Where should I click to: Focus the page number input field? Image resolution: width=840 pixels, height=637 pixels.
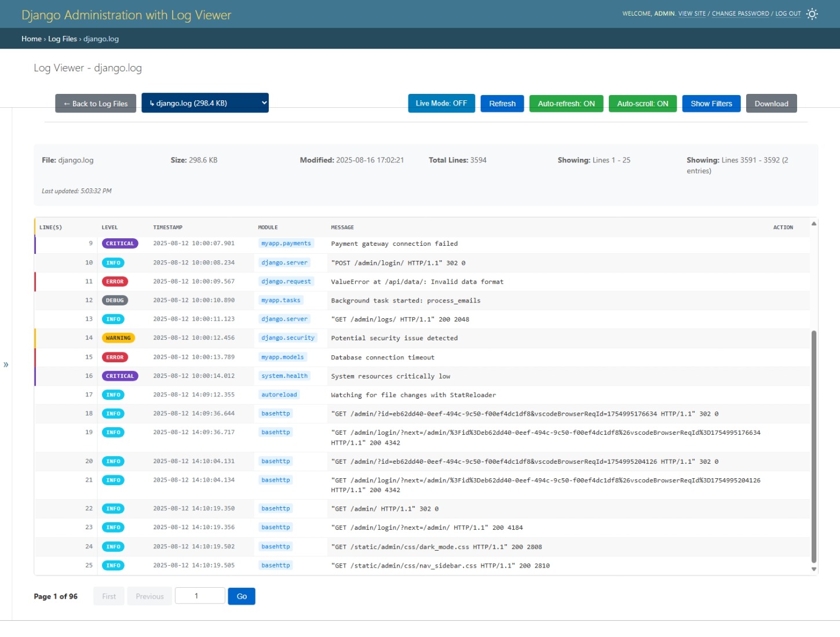200,595
